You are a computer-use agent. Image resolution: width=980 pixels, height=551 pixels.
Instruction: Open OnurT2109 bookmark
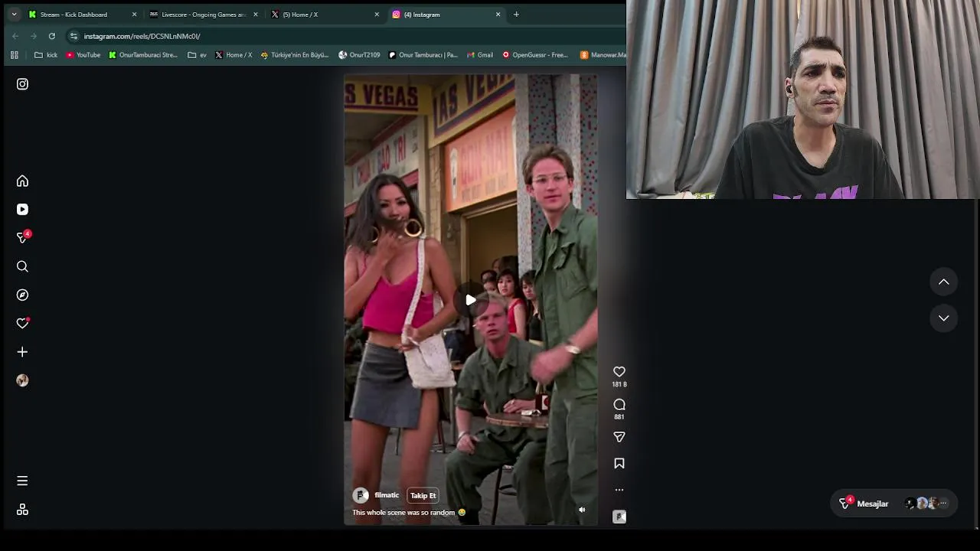click(359, 55)
